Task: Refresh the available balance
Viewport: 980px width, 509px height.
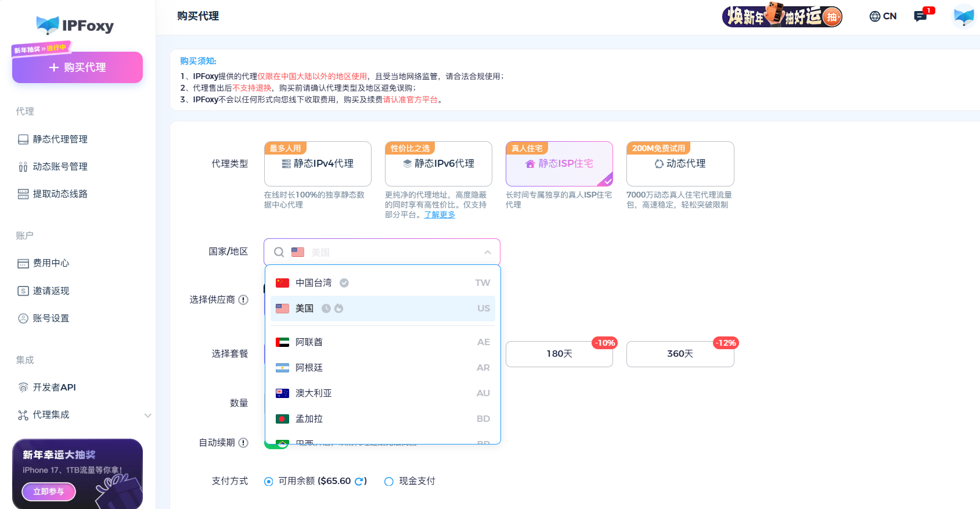Action: (359, 482)
